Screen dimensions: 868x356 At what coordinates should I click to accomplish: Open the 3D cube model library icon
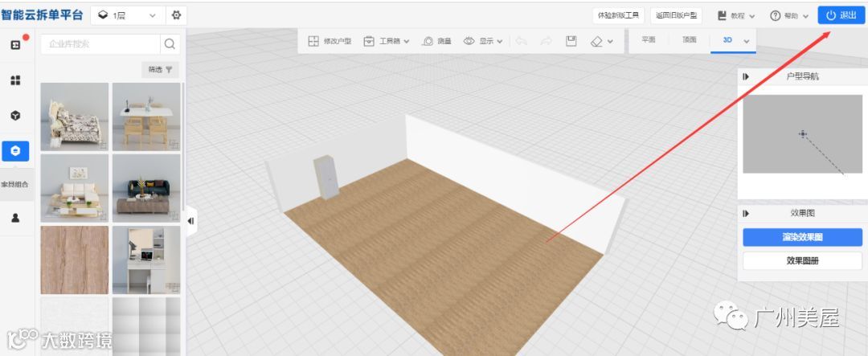point(15,116)
